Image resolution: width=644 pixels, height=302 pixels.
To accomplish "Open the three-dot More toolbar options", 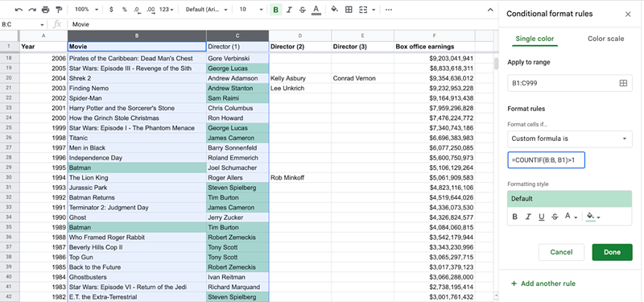I will (389, 10).
